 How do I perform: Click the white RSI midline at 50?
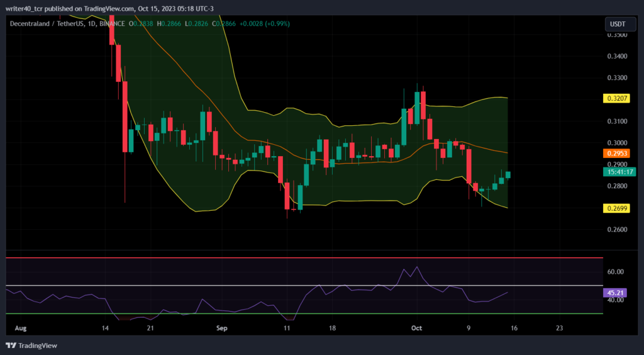[304, 285]
